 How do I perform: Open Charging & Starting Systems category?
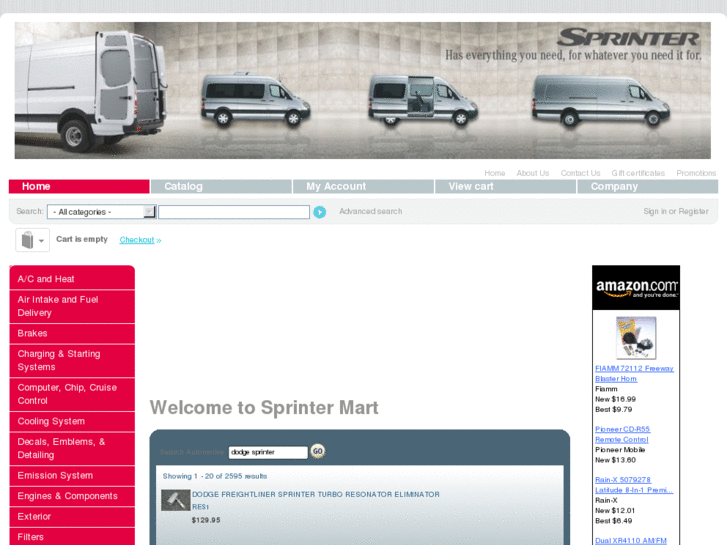click(72, 360)
